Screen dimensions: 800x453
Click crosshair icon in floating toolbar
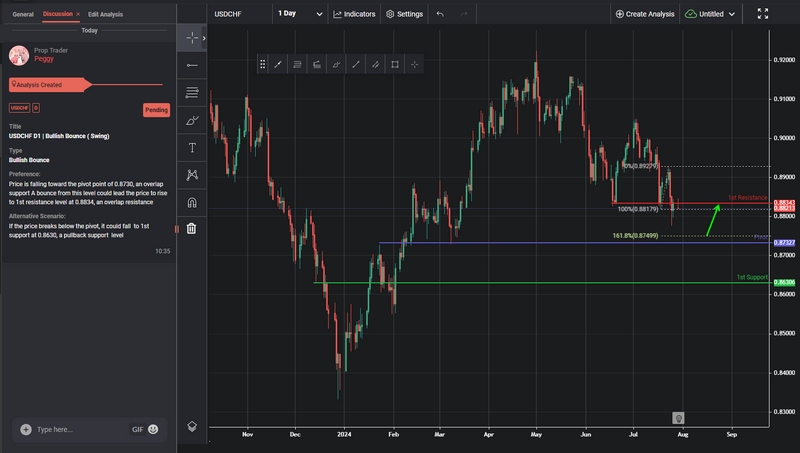(x=414, y=64)
